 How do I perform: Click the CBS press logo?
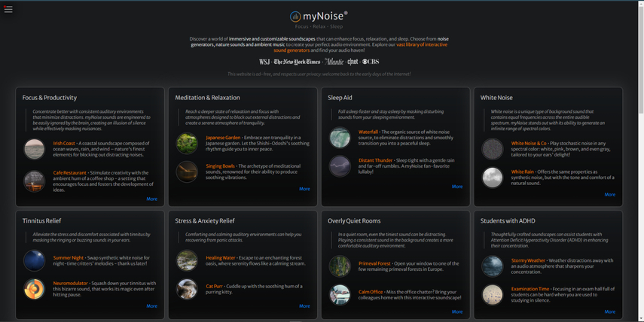(x=371, y=62)
